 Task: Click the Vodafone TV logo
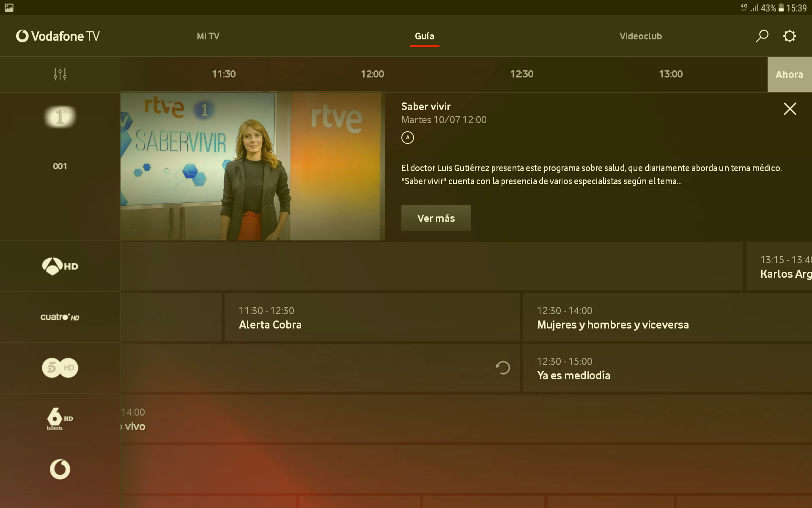coord(57,36)
